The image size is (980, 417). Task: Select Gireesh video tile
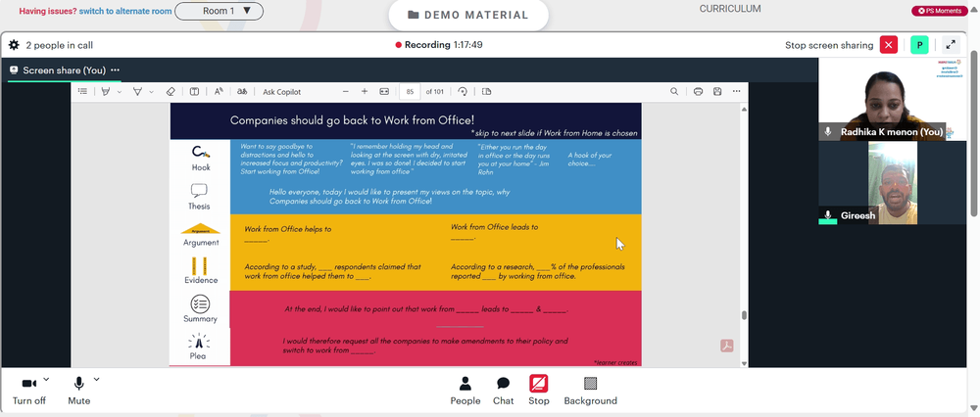pos(892,183)
